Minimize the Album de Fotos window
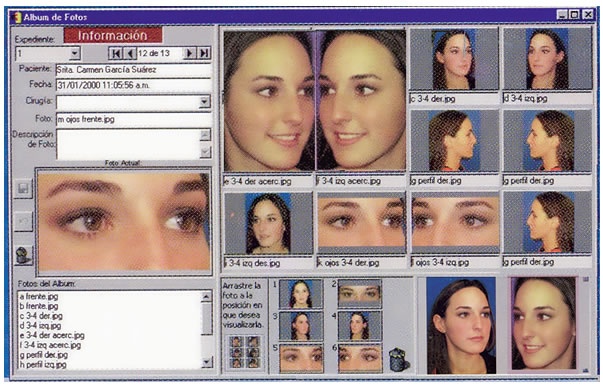The height and width of the screenshot is (388, 603). click(x=562, y=15)
